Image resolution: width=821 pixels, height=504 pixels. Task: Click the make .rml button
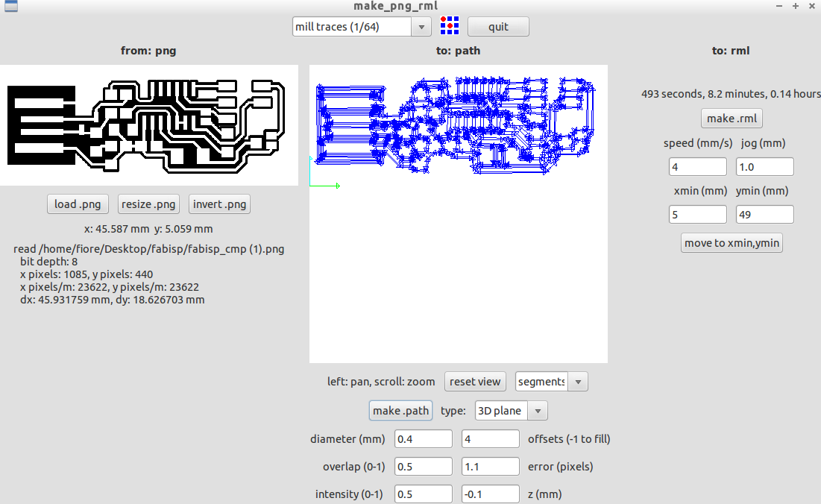(732, 119)
